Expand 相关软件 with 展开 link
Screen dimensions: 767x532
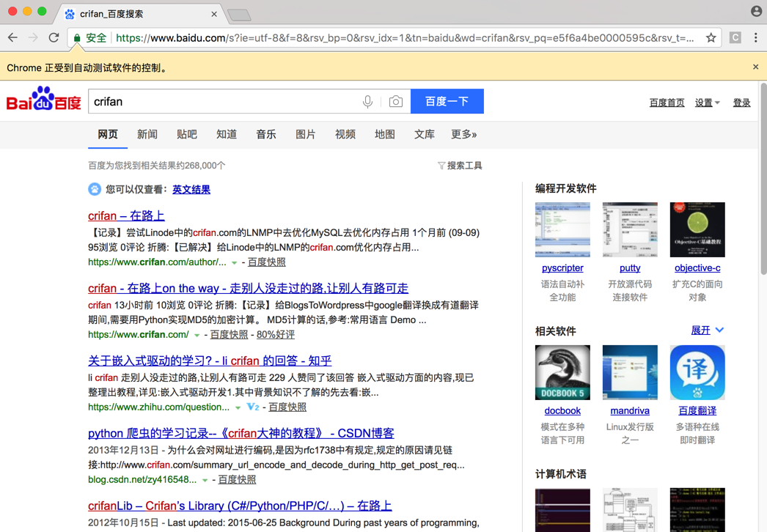[707, 330]
